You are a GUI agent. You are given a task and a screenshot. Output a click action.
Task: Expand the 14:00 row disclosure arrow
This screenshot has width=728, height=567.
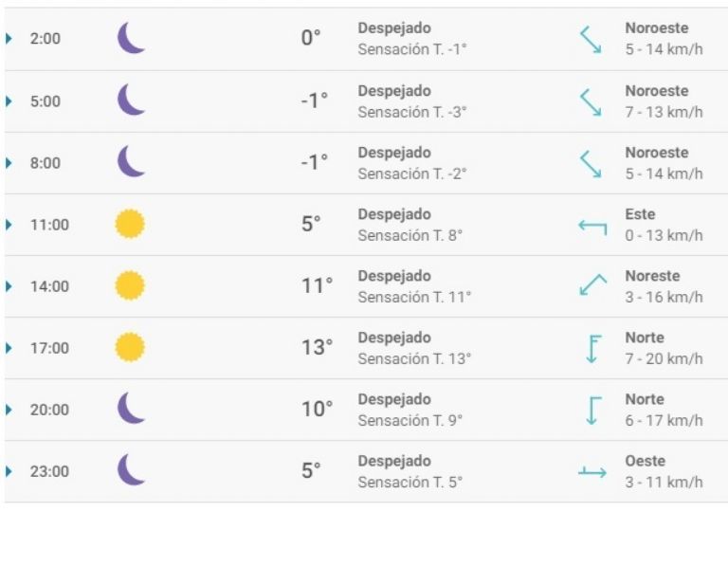pos(9,286)
